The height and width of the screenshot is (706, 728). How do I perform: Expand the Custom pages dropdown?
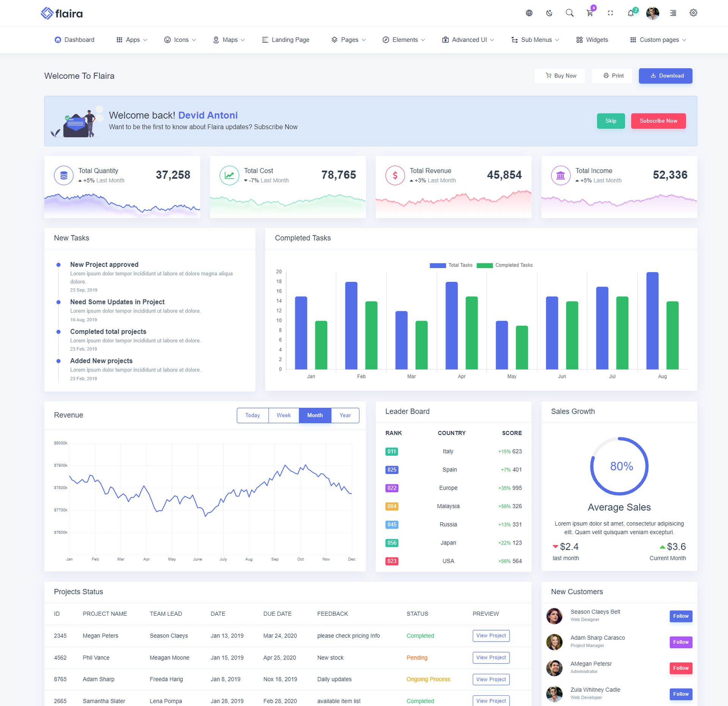pyautogui.click(x=658, y=40)
